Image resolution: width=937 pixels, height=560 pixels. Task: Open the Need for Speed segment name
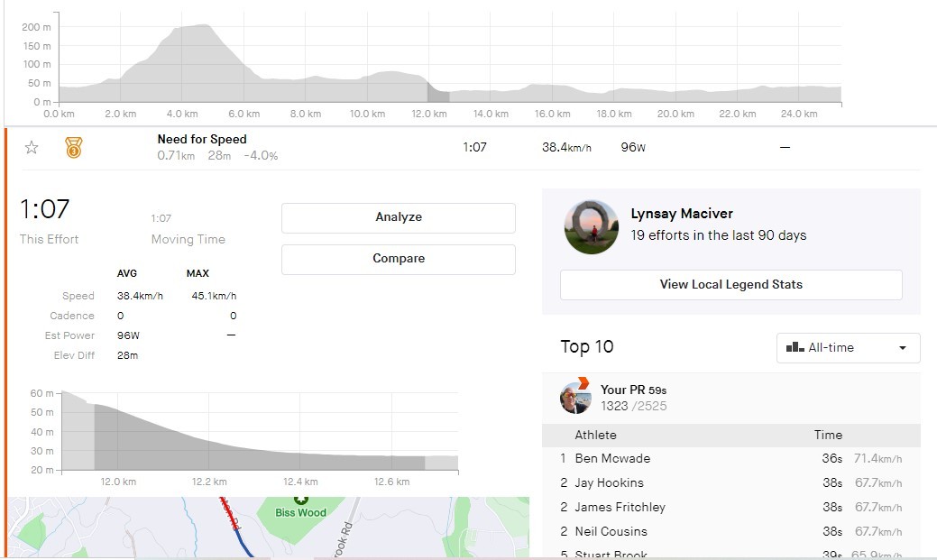point(202,139)
